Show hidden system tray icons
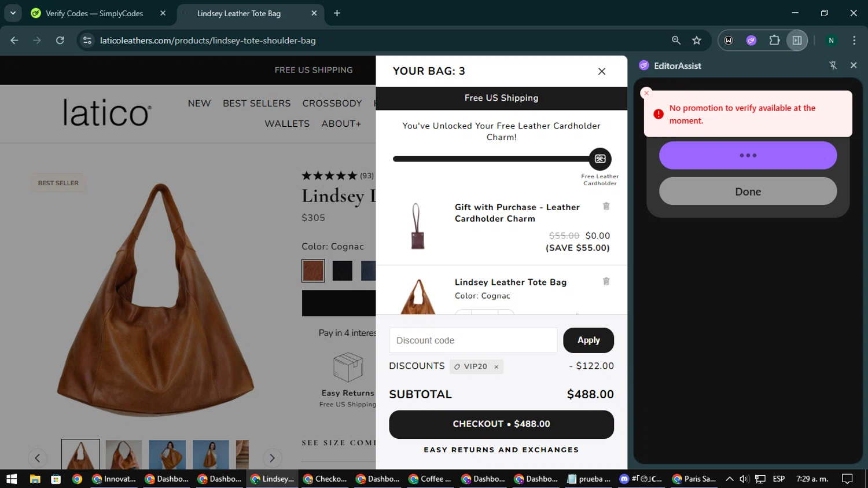Screen dimensions: 868x488 pos(730,479)
